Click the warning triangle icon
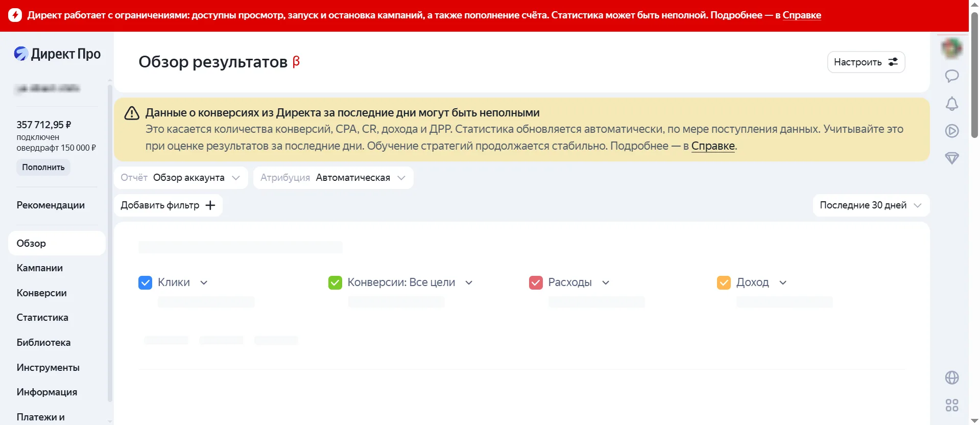 pyautogui.click(x=132, y=113)
